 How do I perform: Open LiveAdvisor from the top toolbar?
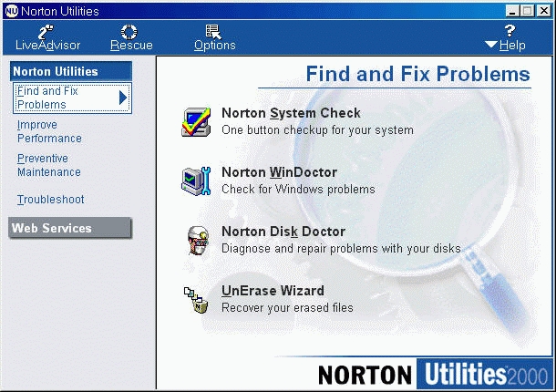click(x=48, y=38)
